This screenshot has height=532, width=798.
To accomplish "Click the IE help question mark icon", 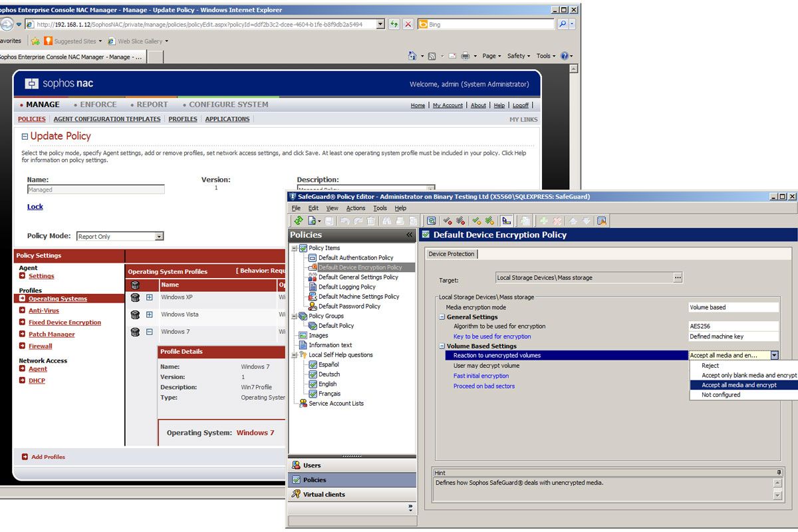I will [x=565, y=56].
